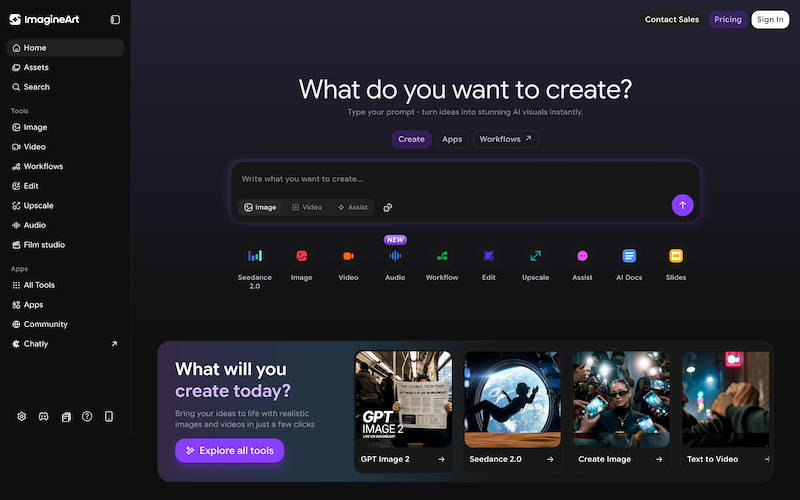Screen dimensions: 800x500
Task: Open the Seedance 2.0 tool icon
Action: (x=255, y=256)
